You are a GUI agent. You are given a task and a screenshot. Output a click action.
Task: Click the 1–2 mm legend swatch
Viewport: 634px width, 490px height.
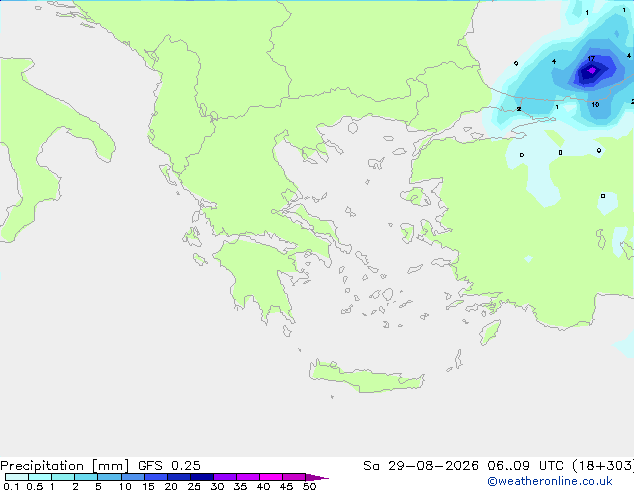point(63,477)
